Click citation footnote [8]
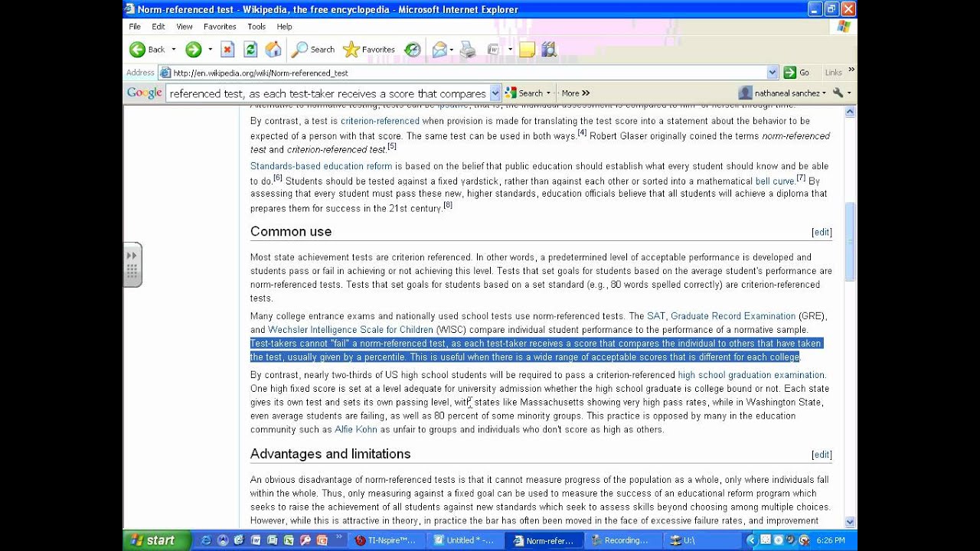The image size is (980, 551). click(448, 204)
